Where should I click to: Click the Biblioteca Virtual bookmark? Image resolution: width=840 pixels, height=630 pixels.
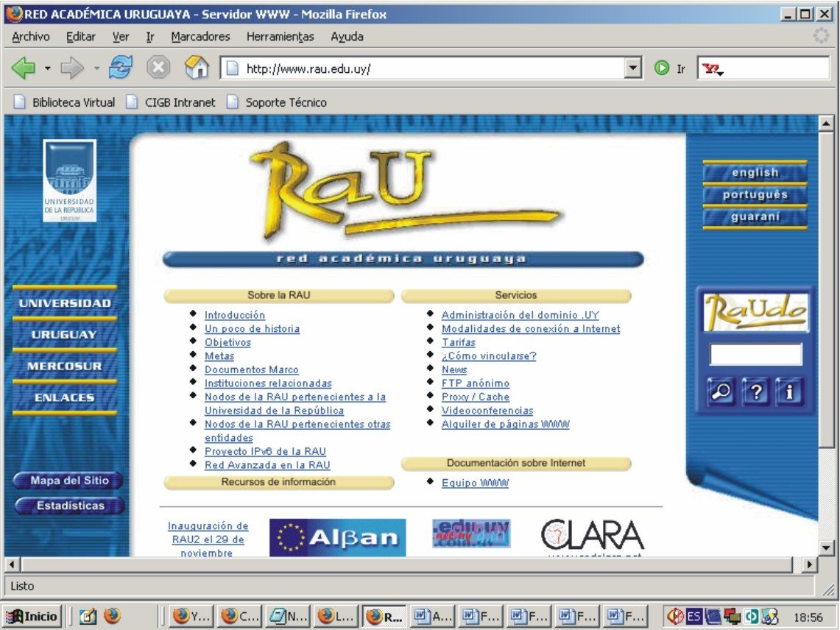click(64, 102)
